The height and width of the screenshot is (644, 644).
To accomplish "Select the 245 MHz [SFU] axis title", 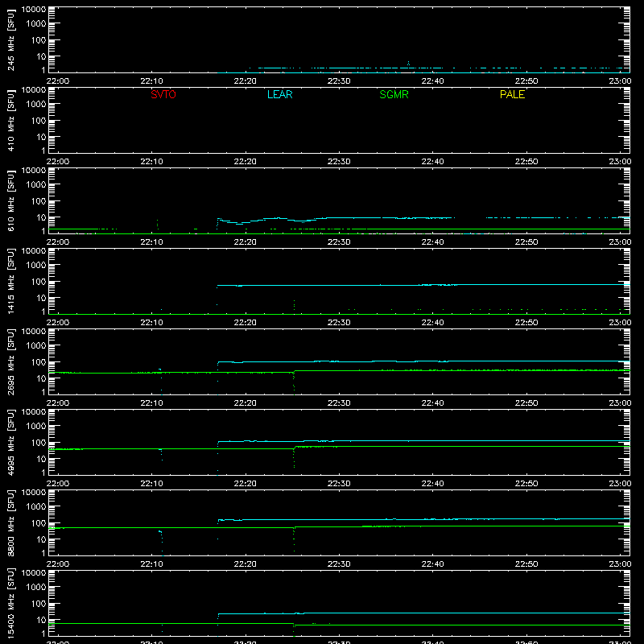I will pyautogui.click(x=11, y=40).
